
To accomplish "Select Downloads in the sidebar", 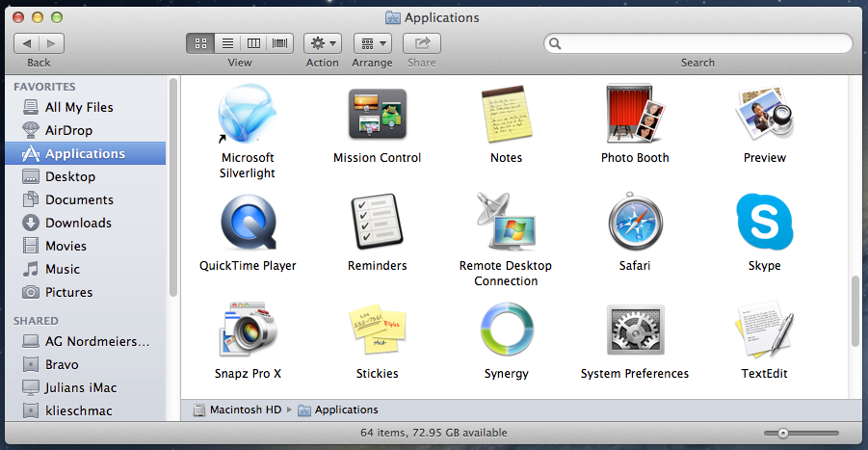I will (78, 223).
